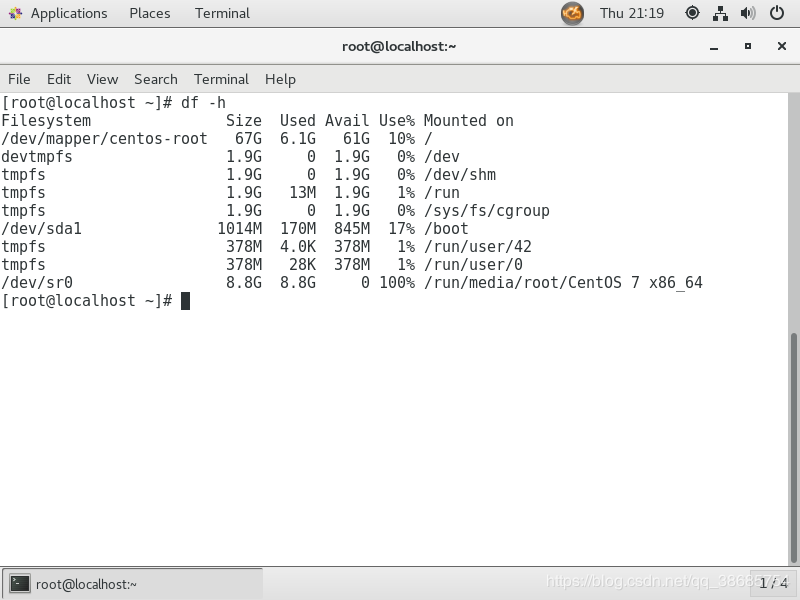The height and width of the screenshot is (600, 800).
Task: Maximize the terminal window
Action: click(747, 46)
